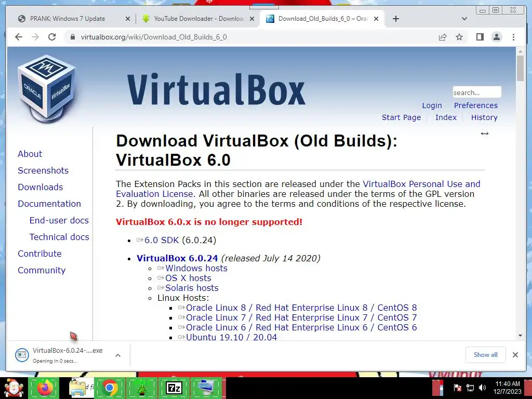This screenshot has width=532, height=399.
Task: Select the Download_Old_Builds_6_0 tab
Action: point(322,19)
